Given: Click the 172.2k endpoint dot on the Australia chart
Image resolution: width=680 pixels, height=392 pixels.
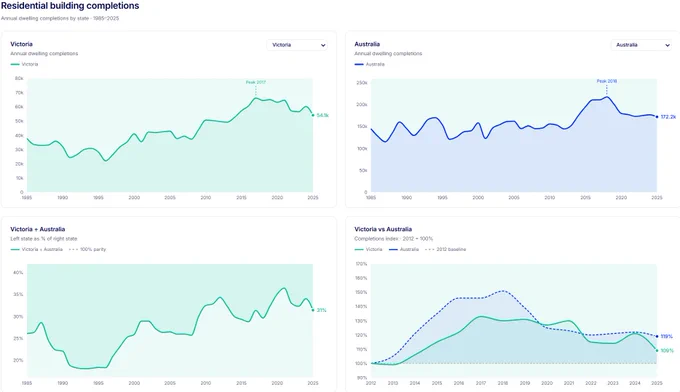Looking at the screenshot, I should click(657, 117).
